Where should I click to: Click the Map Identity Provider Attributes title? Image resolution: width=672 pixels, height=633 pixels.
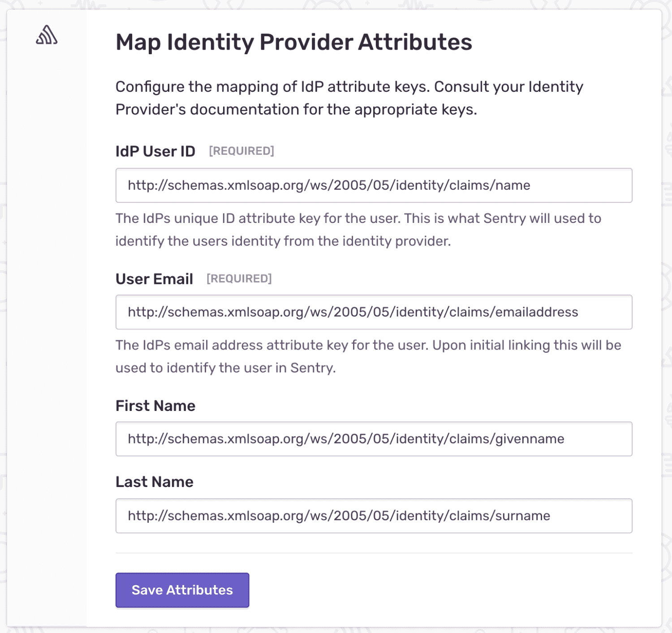click(294, 43)
